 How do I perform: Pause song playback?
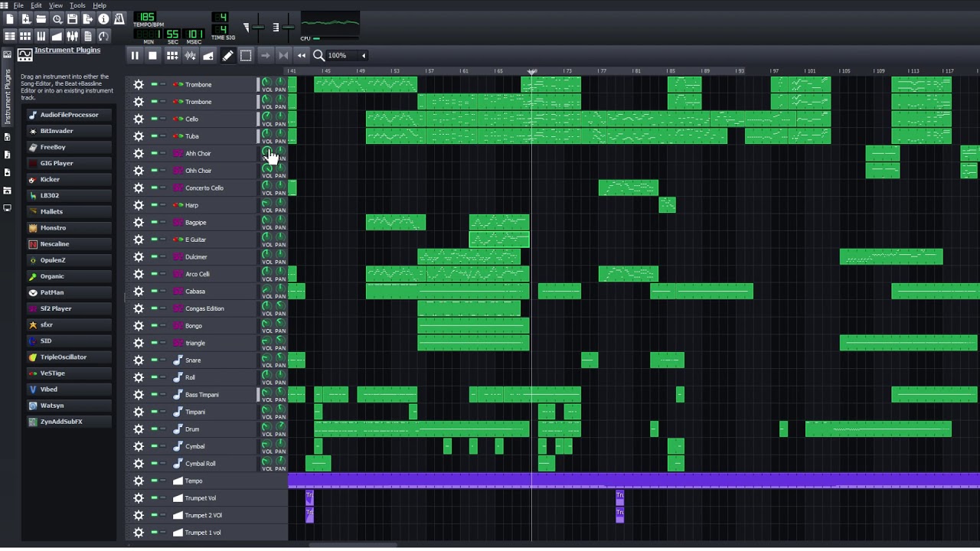134,55
